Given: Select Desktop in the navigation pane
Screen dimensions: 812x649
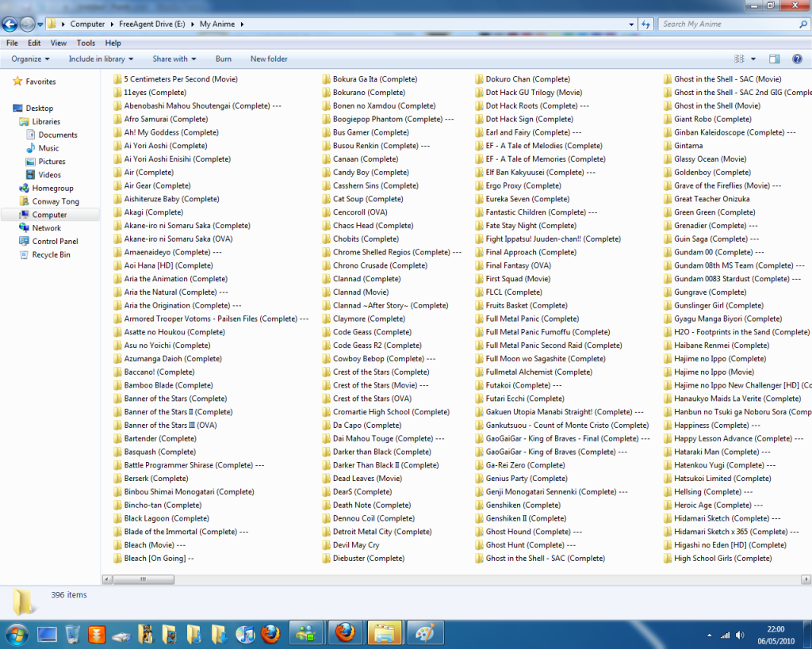Looking at the screenshot, I should 33,108.
